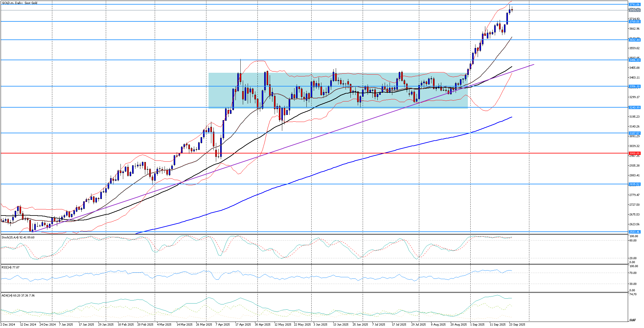Click the 17 Apr 2025 date label
Screen dimensions: 644x328
(243, 324)
